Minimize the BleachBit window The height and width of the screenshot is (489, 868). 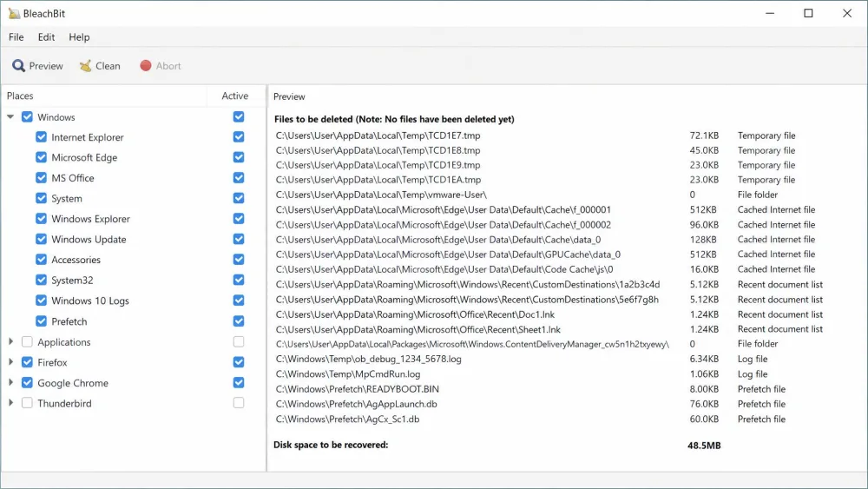pos(770,13)
